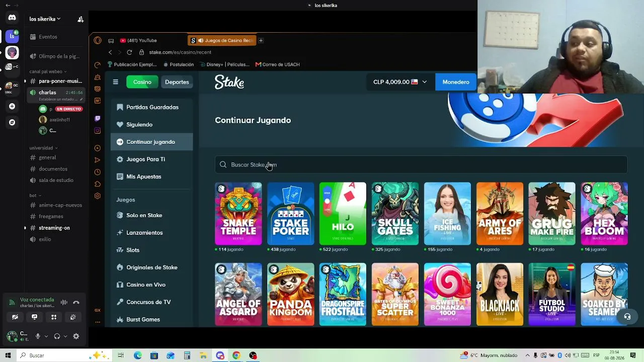Open a new browser tab
Image resolution: width=644 pixels, height=362 pixels.
pyautogui.click(x=261, y=41)
